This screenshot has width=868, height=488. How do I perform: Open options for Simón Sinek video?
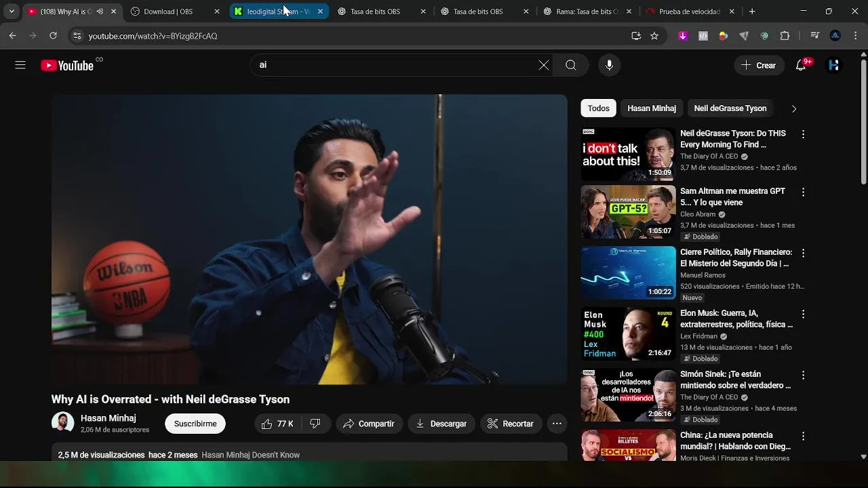[x=803, y=375]
